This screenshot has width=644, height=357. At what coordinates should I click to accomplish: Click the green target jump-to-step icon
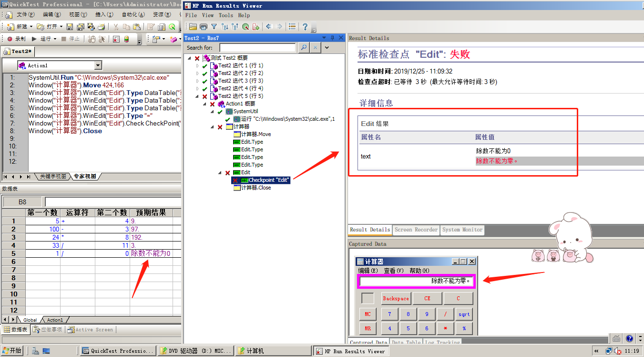pyautogui.click(x=245, y=27)
